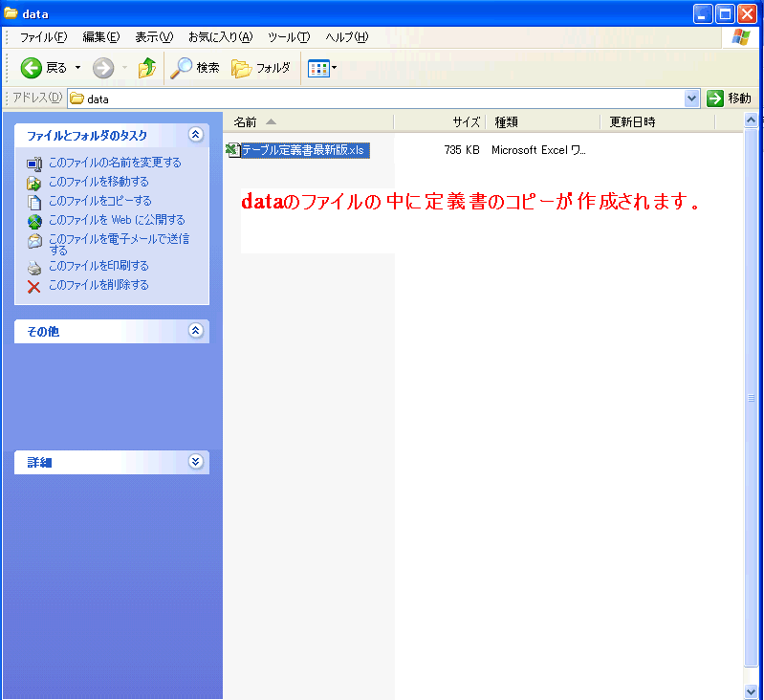Click このファイルをコピーする link
Viewport: 764px width, 700px height.
(x=99, y=201)
